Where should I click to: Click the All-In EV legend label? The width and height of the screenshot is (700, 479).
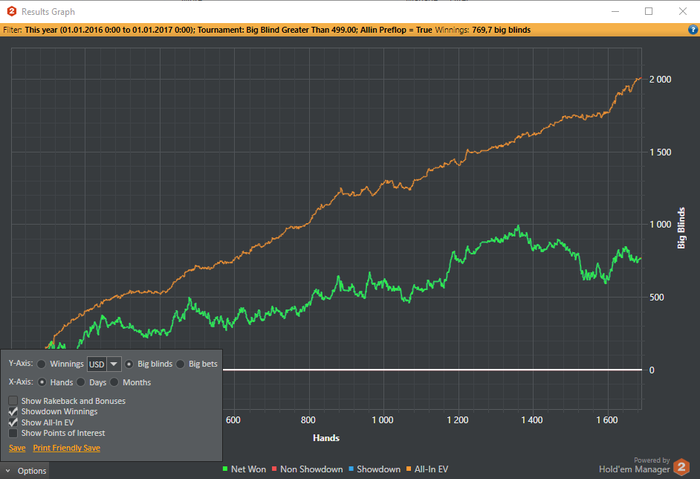pos(431,469)
